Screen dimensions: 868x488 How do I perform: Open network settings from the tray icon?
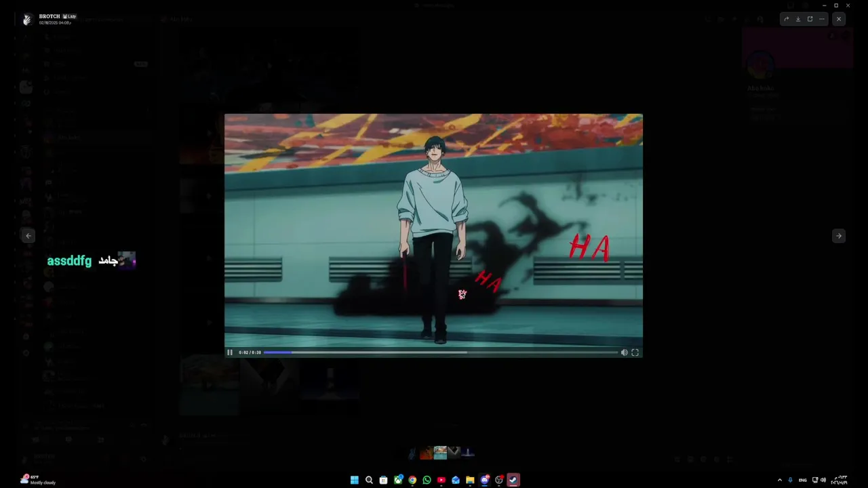pos(815,480)
